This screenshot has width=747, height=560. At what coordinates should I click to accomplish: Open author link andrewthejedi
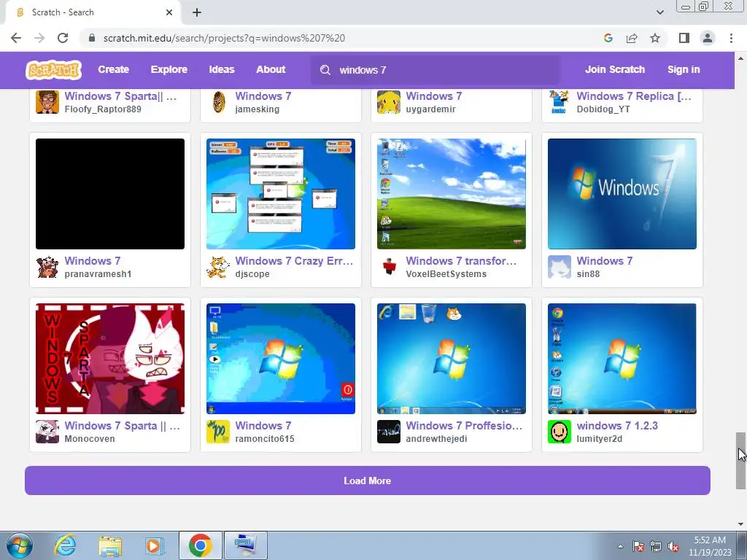436,439
